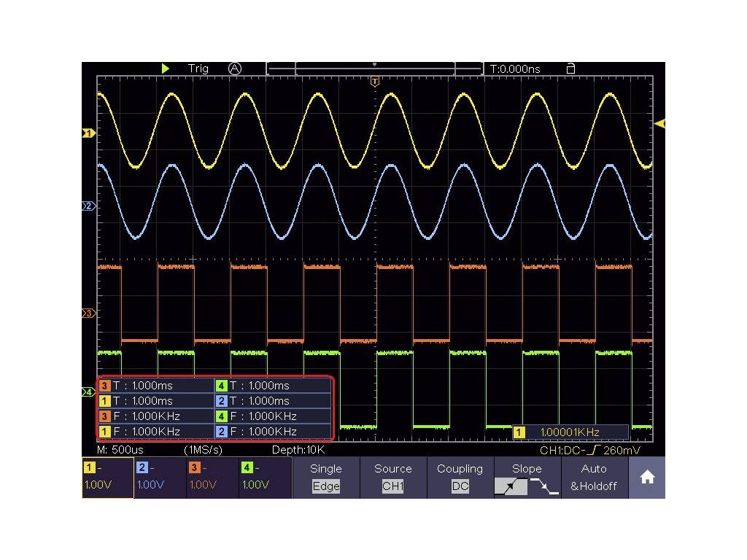Open the Single Edge trigger type menu
This screenshot has width=747, height=560.
(325, 477)
